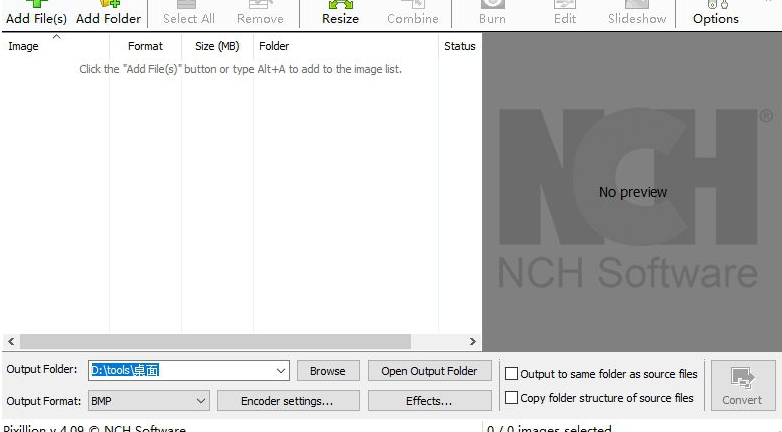Sort list by Size (MB) column header
The width and height of the screenshot is (782, 432).
coord(217,46)
